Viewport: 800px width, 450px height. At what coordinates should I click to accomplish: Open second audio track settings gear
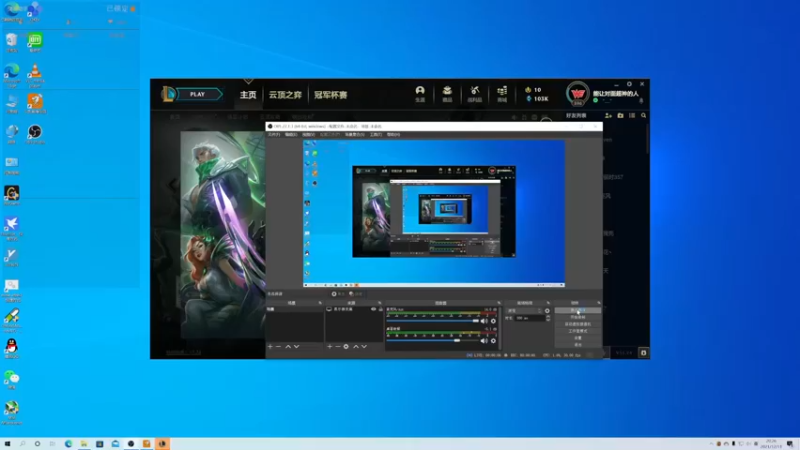493,340
